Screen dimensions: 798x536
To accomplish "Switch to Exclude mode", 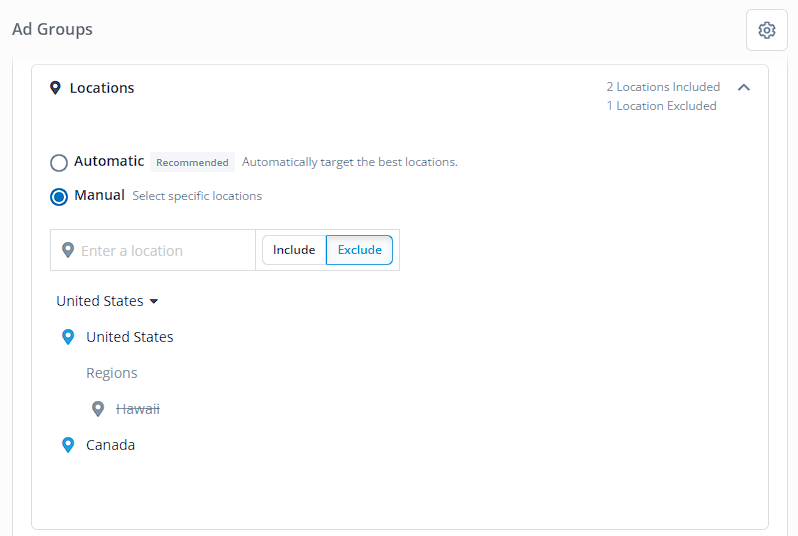I will coord(359,250).
